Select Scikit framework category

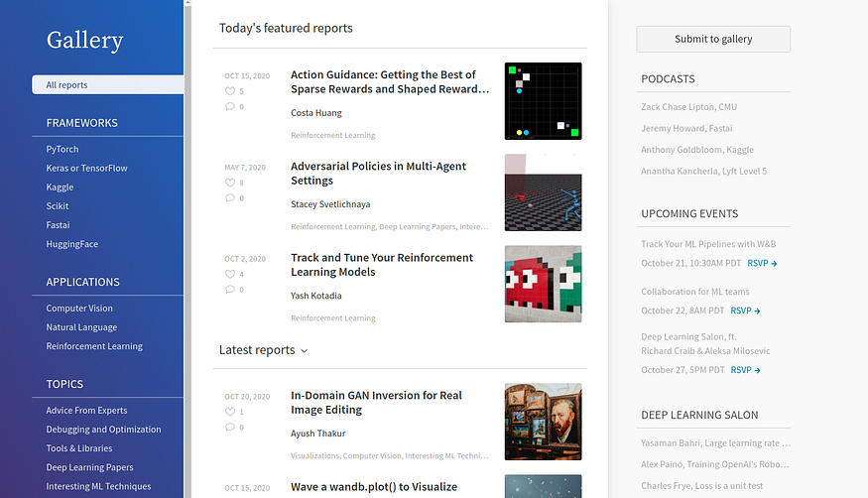coord(57,205)
